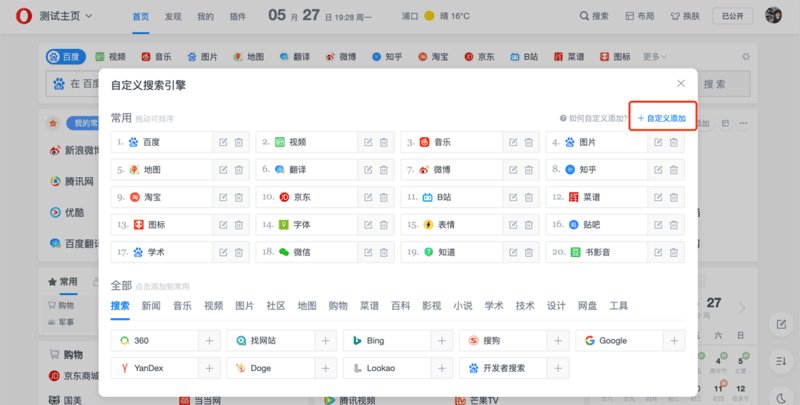The width and height of the screenshot is (800, 405).
Task: Delete the B站 search engine entry
Action: (x=529, y=197)
